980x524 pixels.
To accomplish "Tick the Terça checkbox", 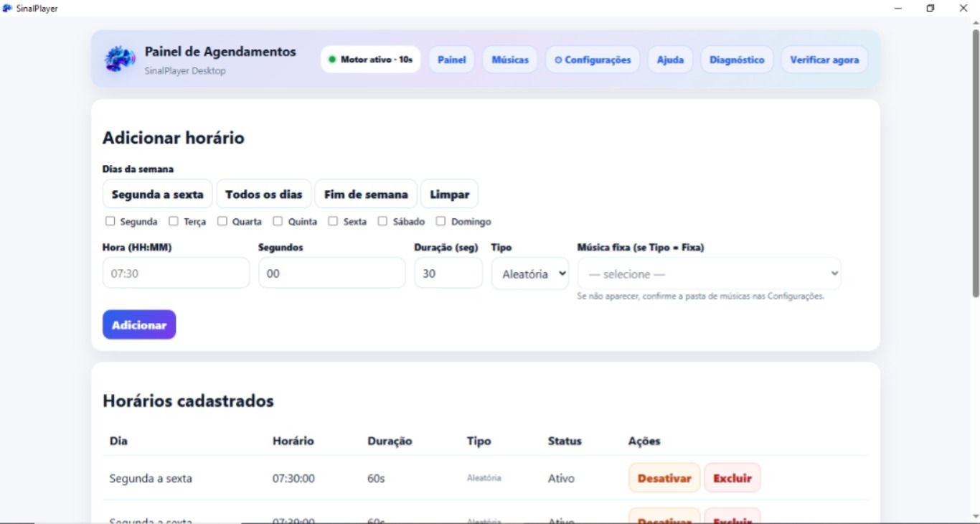I will [x=174, y=221].
